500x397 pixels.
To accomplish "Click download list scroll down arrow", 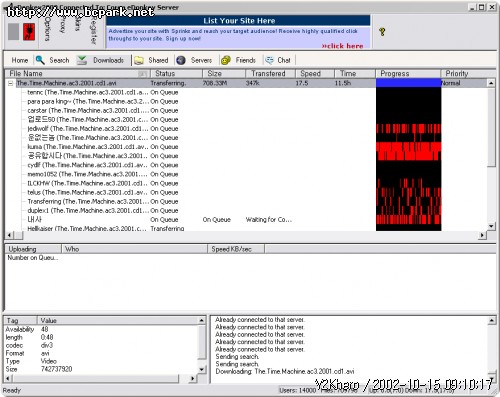I will [491, 227].
